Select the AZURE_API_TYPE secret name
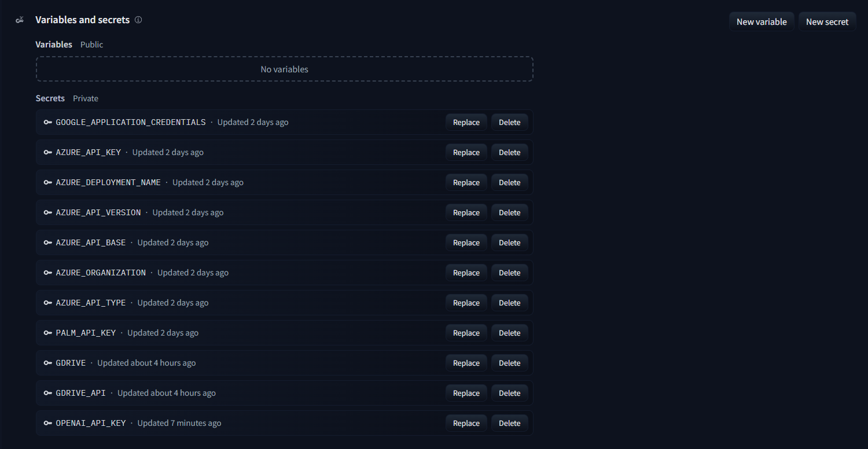Screen dimensions: 868x449 [x=91, y=303]
